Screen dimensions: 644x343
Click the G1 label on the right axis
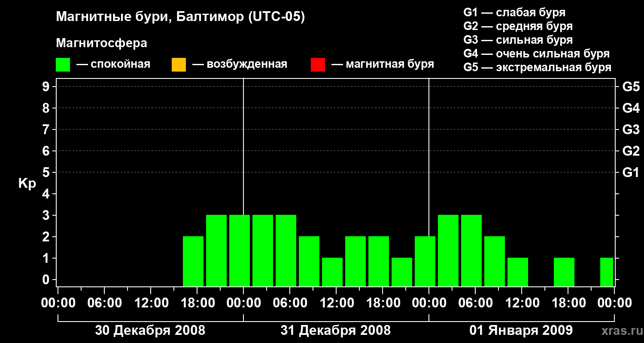[631, 172]
